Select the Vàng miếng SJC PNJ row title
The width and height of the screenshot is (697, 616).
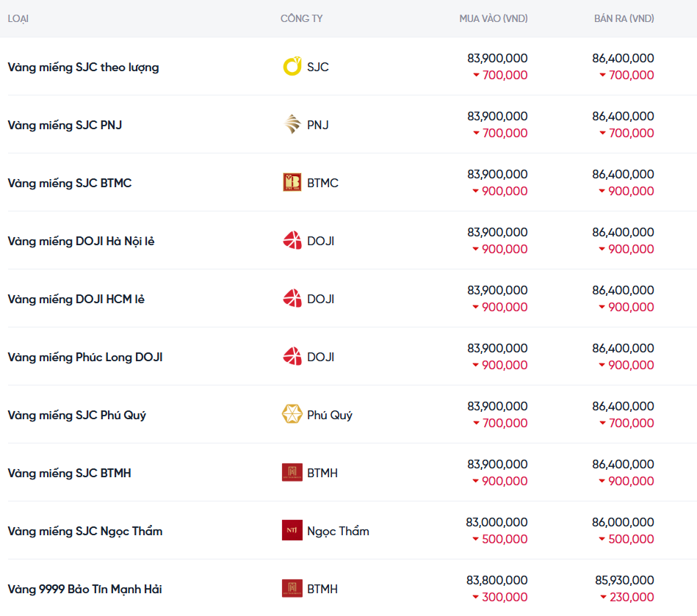(x=65, y=126)
